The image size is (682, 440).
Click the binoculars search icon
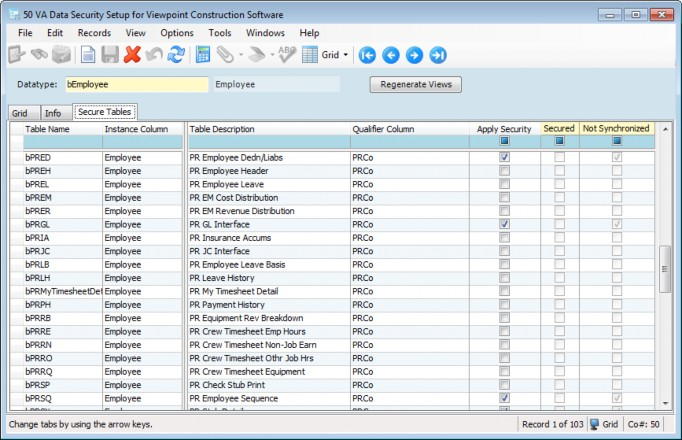(40, 55)
